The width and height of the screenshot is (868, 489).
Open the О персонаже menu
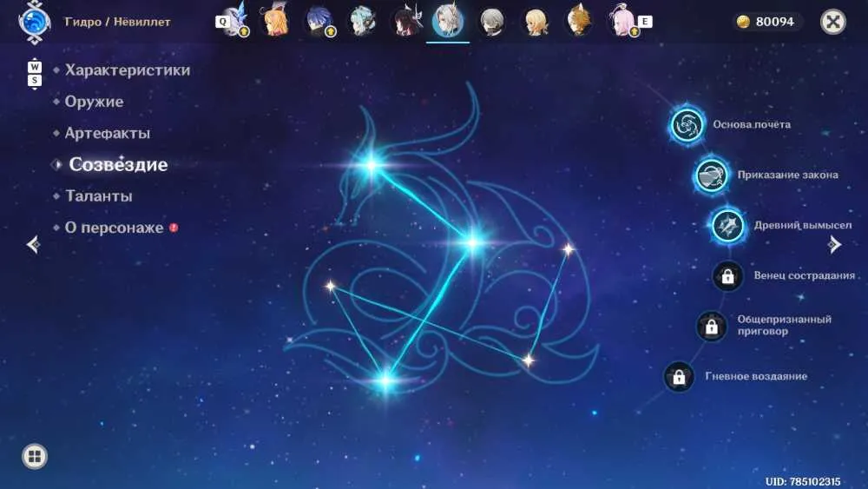click(x=114, y=228)
